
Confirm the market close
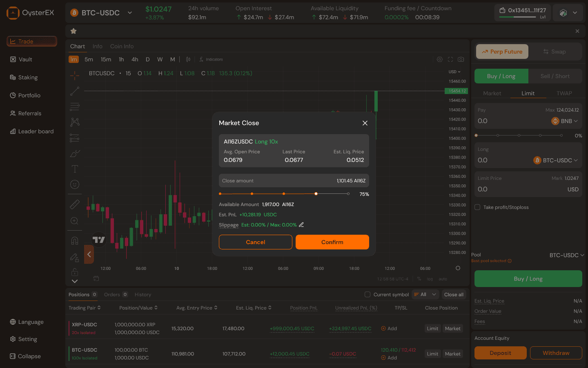pyautogui.click(x=332, y=242)
